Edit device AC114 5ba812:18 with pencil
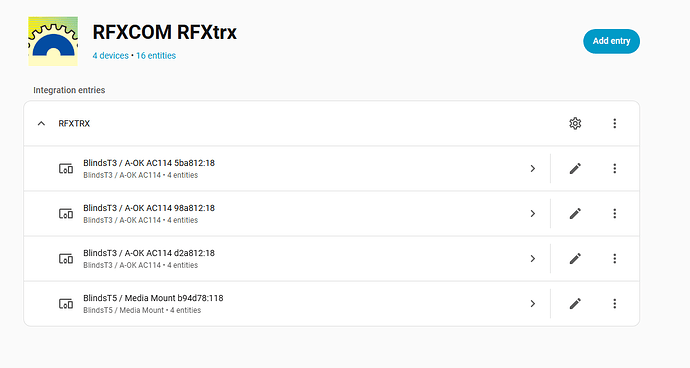Image resolution: width=690 pixels, height=368 pixels. click(575, 169)
